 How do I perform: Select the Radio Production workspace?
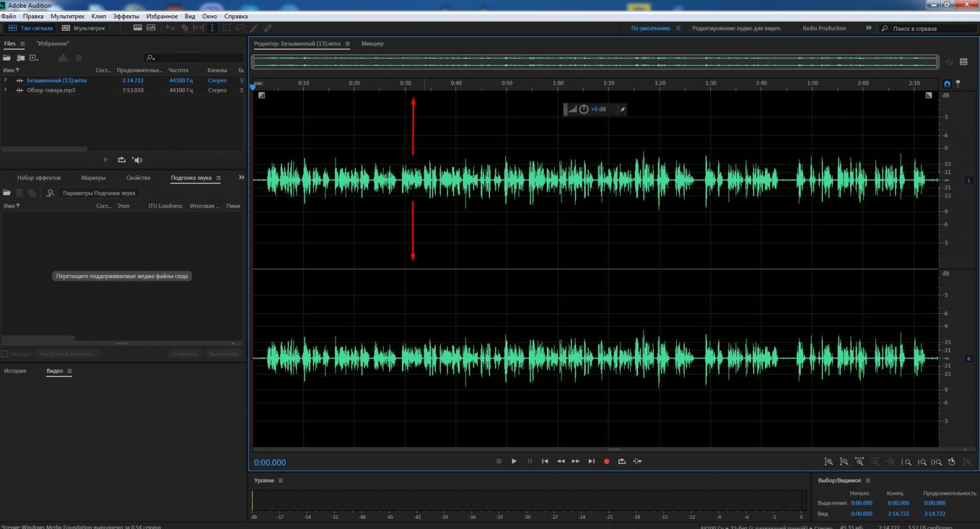point(824,28)
